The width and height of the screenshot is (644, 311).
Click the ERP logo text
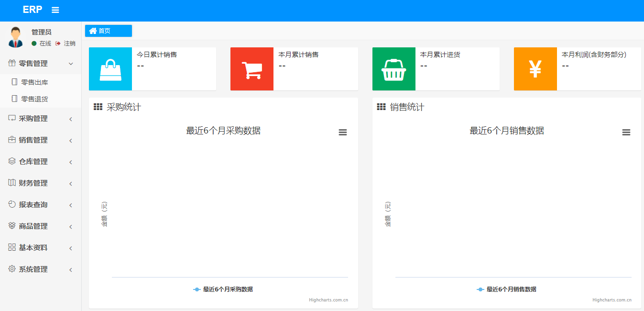point(33,10)
